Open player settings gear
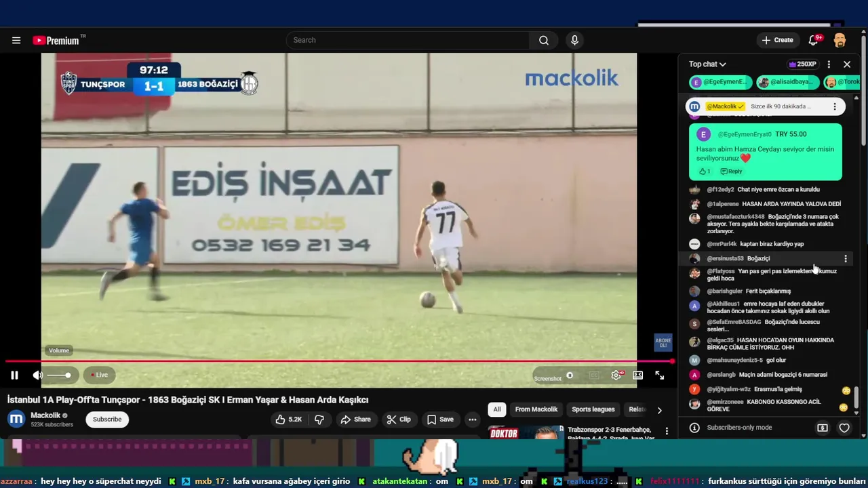The height and width of the screenshot is (488, 868). tap(616, 375)
